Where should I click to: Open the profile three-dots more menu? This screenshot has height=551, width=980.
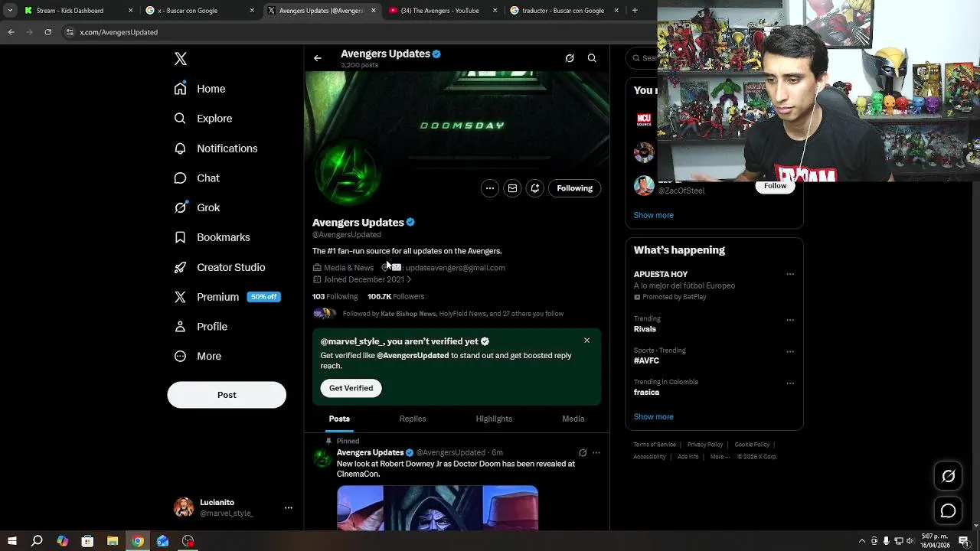coord(490,188)
